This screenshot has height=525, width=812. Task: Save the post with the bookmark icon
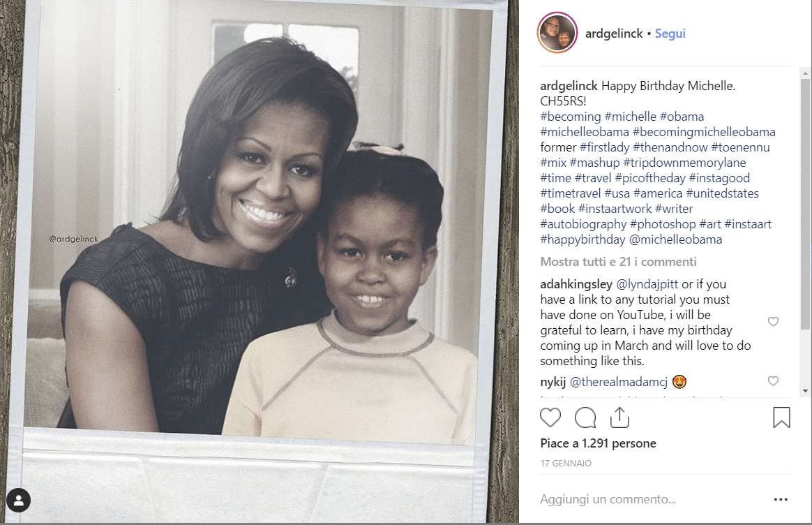pos(781,417)
